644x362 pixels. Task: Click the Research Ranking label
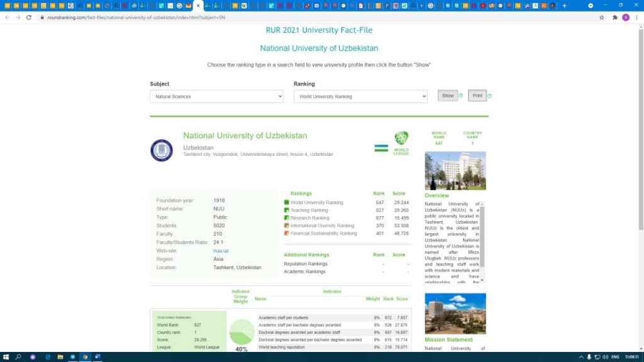pos(309,218)
